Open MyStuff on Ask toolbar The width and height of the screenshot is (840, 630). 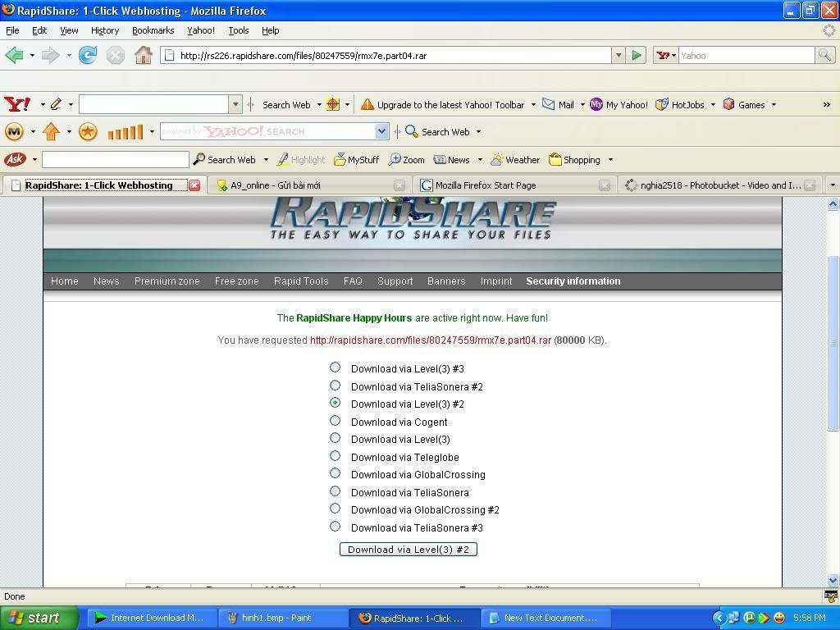point(356,160)
